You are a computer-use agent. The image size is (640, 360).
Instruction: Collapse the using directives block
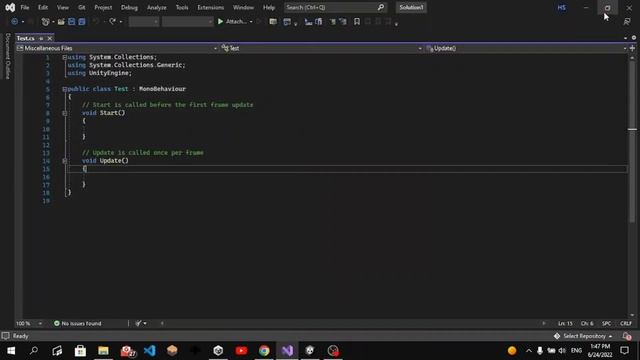(64, 57)
